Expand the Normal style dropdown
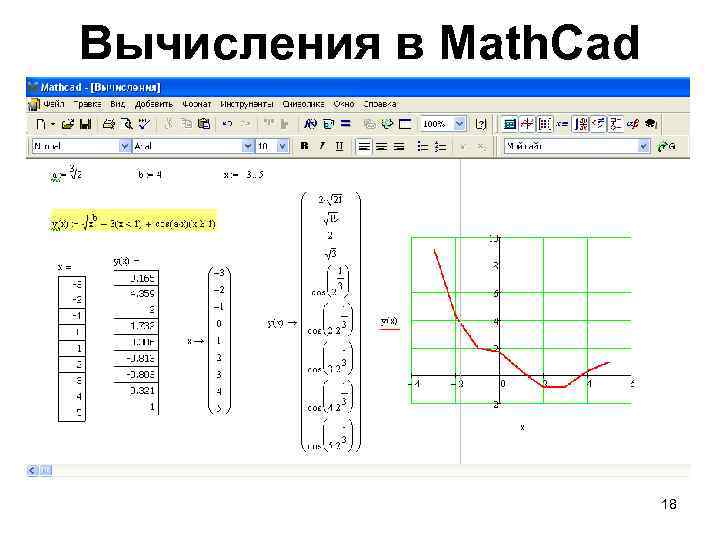Viewport: 720px width, 540px height. pos(124,146)
